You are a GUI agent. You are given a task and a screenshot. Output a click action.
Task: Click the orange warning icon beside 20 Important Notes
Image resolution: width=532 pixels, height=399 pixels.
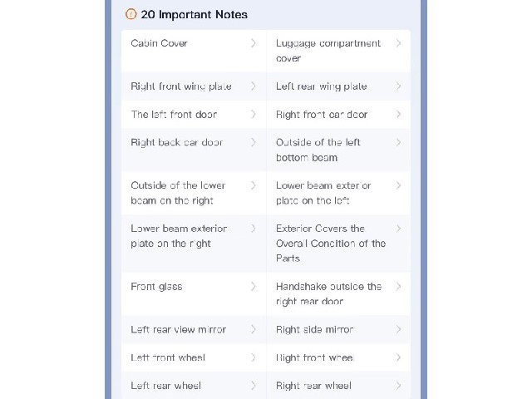point(131,14)
